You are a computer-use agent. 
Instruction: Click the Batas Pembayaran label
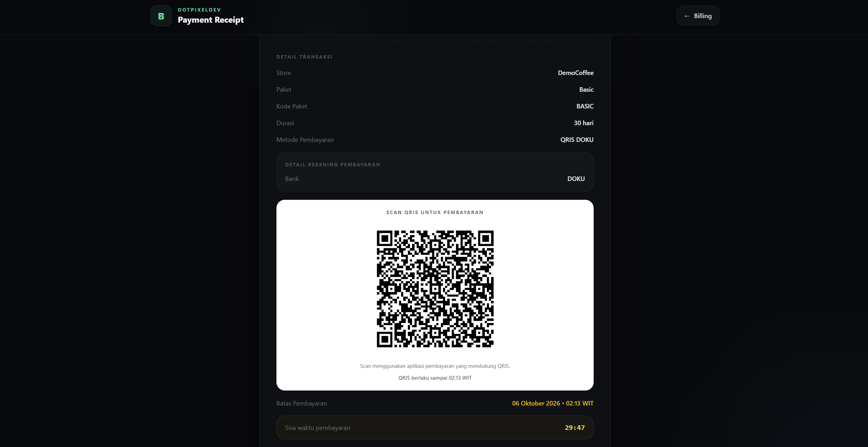pyautogui.click(x=302, y=403)
